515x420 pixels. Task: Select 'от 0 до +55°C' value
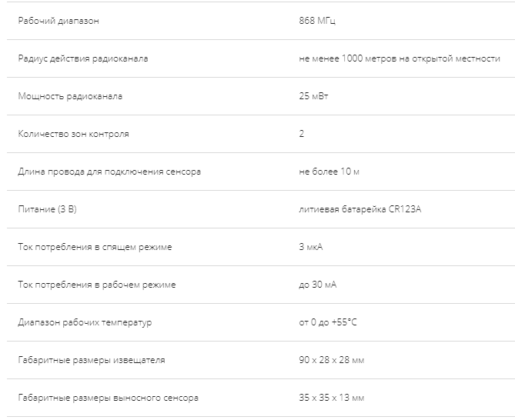328,322
